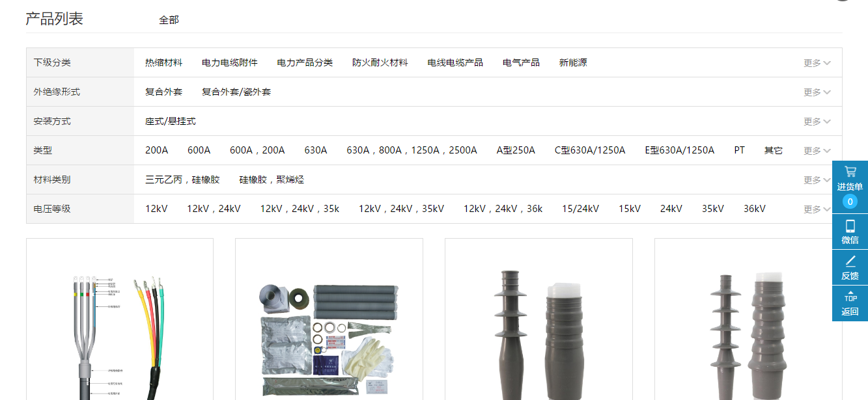The height and width of the screenshot is (400, 868).
Task: Click the cart icon above 进货单 text
Action: click(x=850, y=170)
